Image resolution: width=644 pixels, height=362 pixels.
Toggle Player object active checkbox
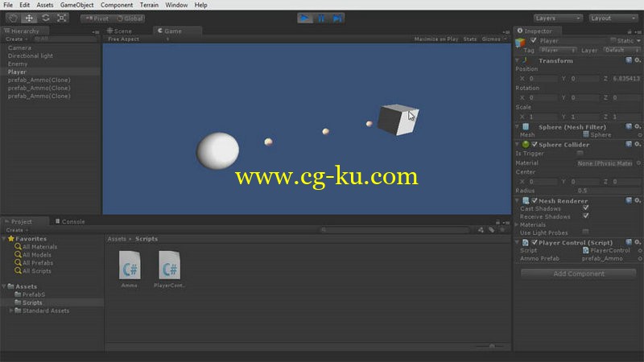coord(534,40)
